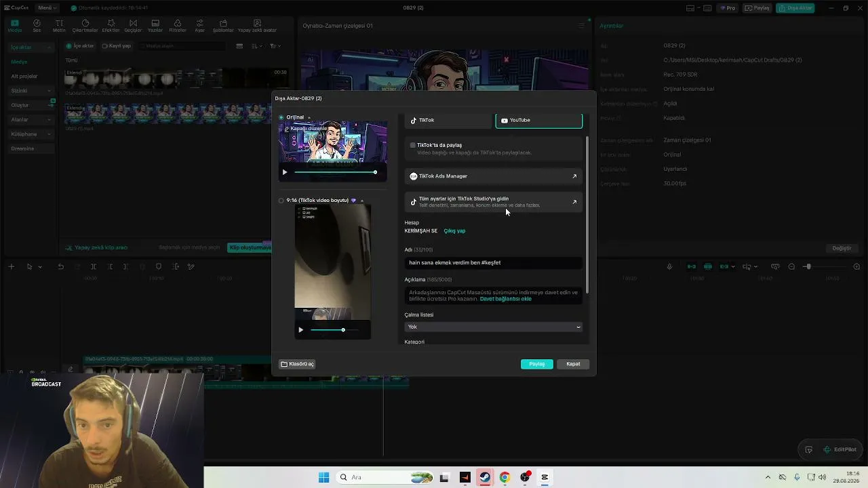The width and height of the screenshot is (868, 488).
Task: Click the zoom in timeline icon
Action: tap(856, 266)
